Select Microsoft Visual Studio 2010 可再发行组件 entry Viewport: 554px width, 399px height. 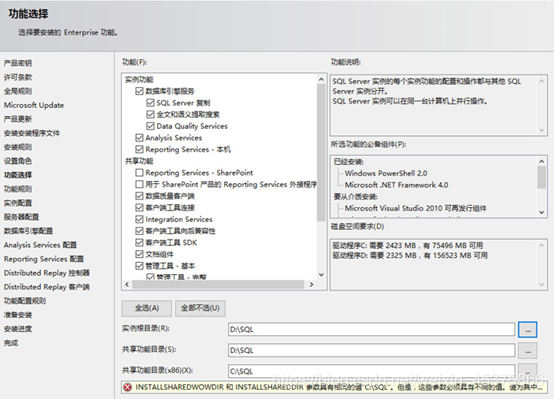(416, 209)
